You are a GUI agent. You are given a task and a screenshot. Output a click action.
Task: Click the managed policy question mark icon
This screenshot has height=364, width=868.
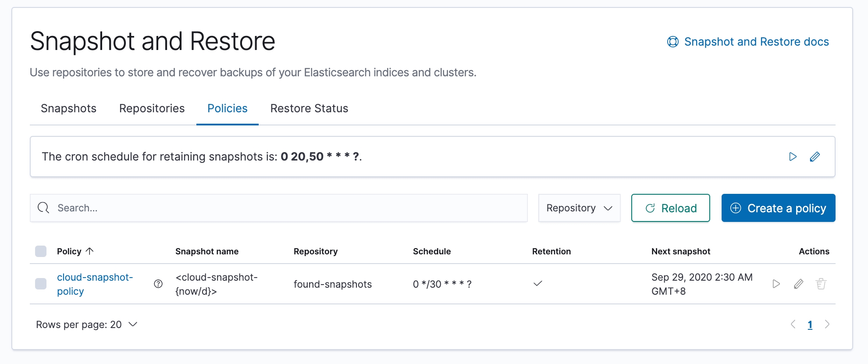(x=158, y=284)
